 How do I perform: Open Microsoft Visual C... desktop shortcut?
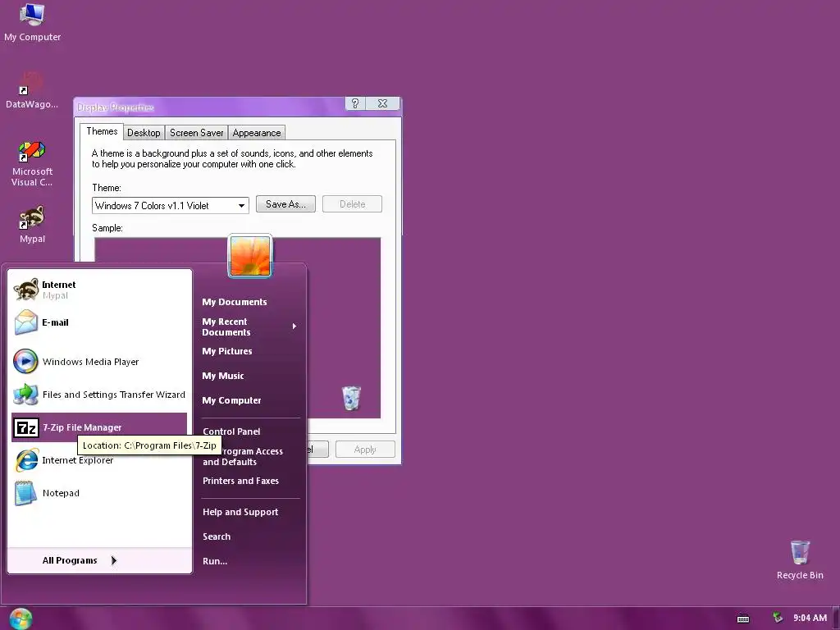[32, 163]
